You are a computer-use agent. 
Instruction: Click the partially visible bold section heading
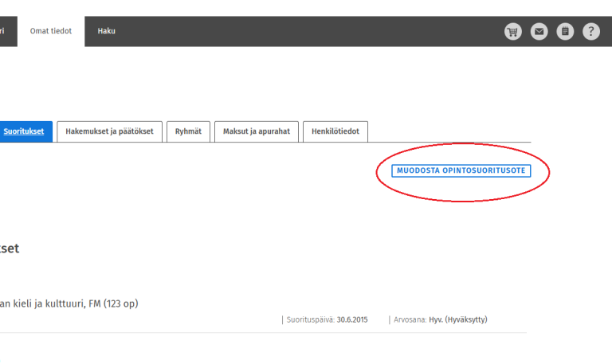[10, 248]
